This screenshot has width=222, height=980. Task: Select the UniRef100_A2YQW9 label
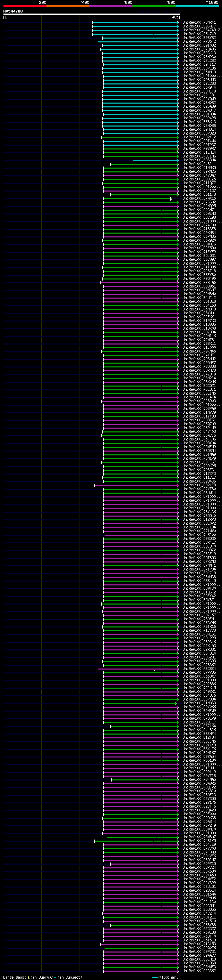199,99
